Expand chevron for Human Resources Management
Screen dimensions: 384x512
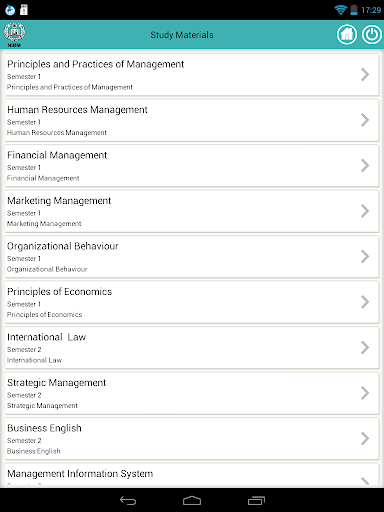365,120
